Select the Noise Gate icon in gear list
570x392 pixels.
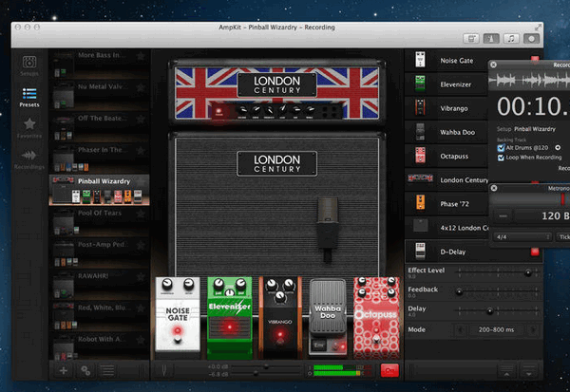[420, 60]
